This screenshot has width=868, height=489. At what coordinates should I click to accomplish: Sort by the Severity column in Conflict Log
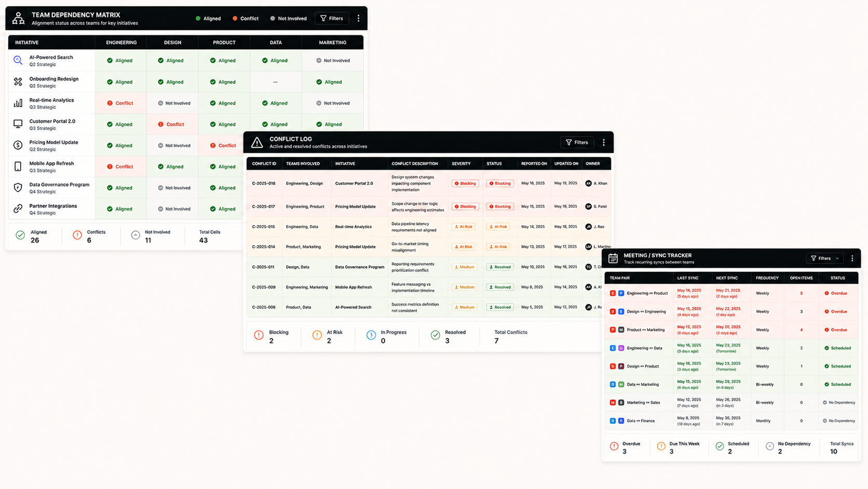(x=461, y=164)
